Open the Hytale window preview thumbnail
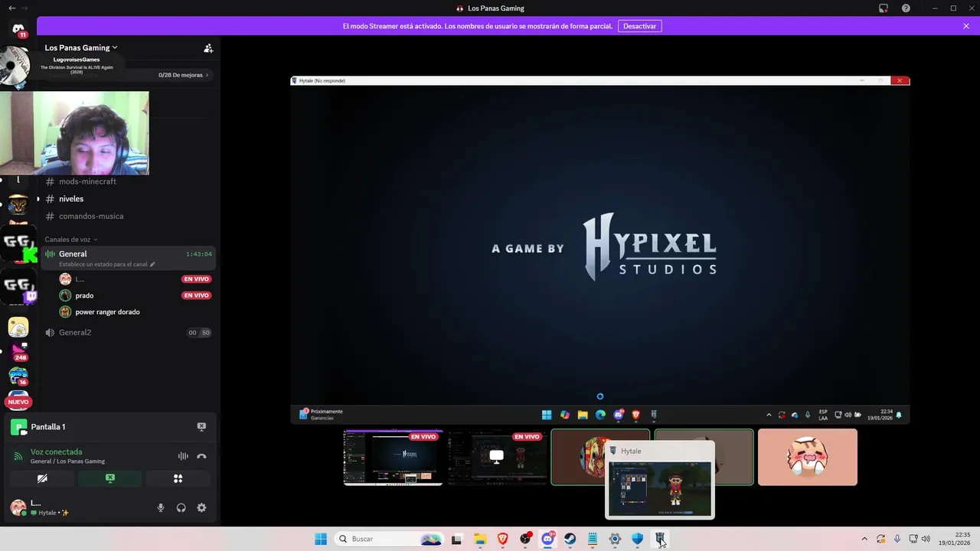The height and width of the screenshot is (551, 980). click(x=660, y=487)
